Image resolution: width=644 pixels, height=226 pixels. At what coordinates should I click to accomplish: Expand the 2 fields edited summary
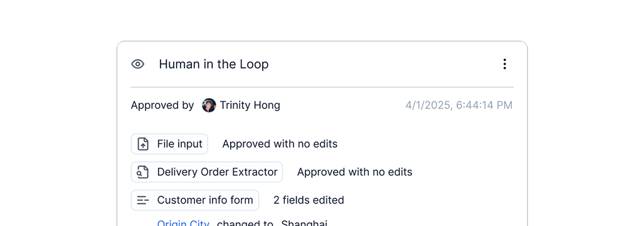point(309,200)
